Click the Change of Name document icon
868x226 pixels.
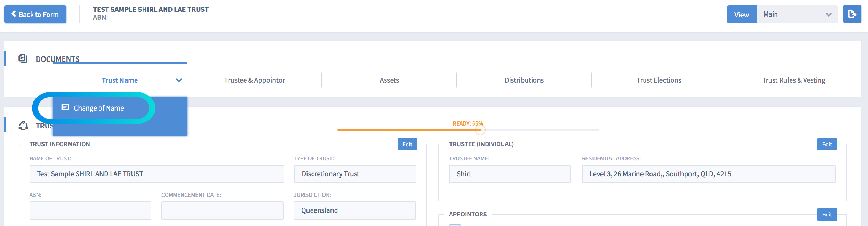pyautogui.click(x=65, y=107)
